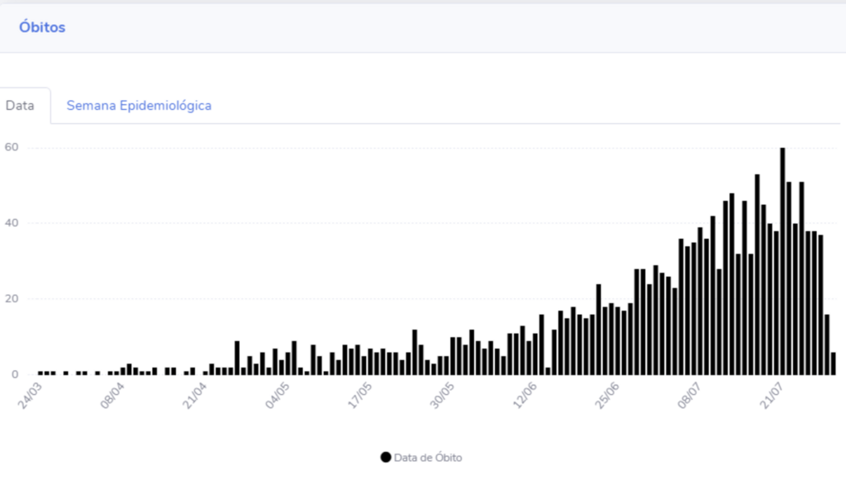Select the rightmost bar in the chart

[x=834, y=364]
